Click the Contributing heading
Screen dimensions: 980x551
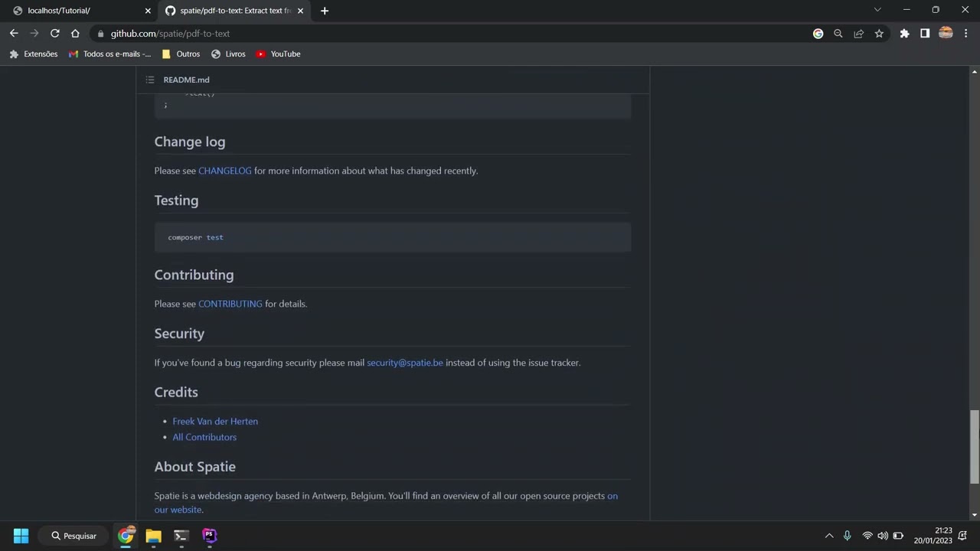point(194,275)
